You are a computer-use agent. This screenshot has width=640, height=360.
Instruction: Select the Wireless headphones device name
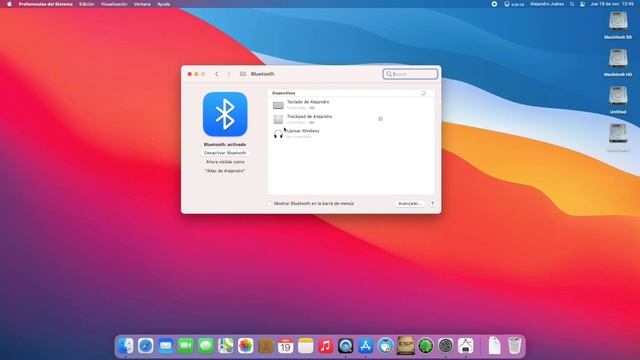(x=303, y=131)
